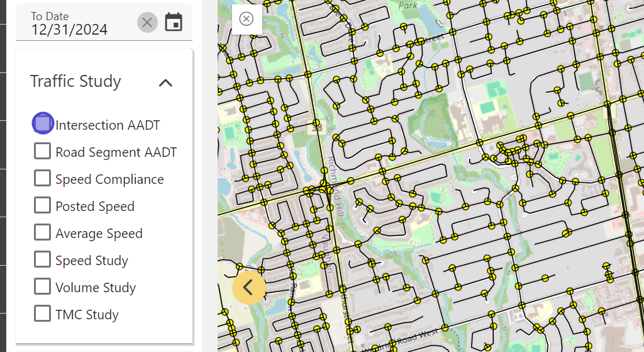This screenshot has height=352, width=644.
Task: Check the TMC Study checkbox
Action: tap(43, 314)
